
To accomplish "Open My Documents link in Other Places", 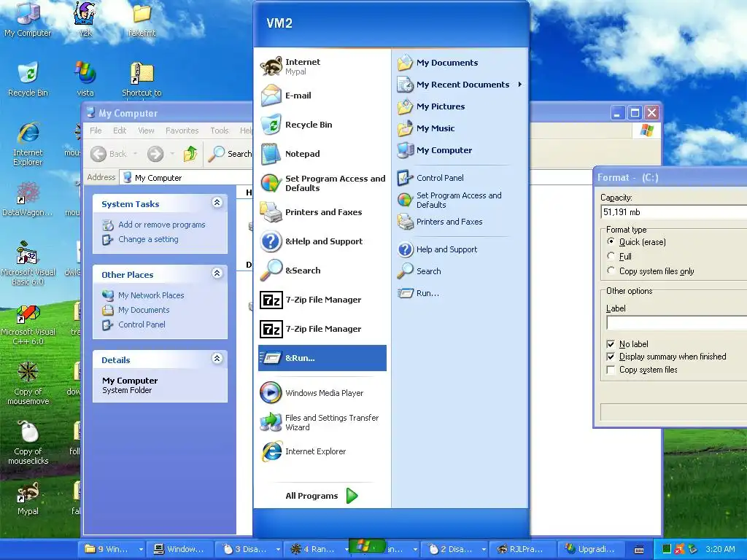I will pos(144,310).
